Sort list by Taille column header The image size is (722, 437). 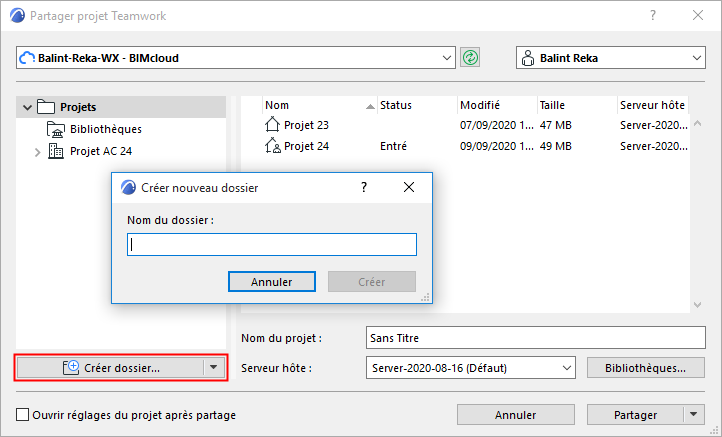(577, 105)
